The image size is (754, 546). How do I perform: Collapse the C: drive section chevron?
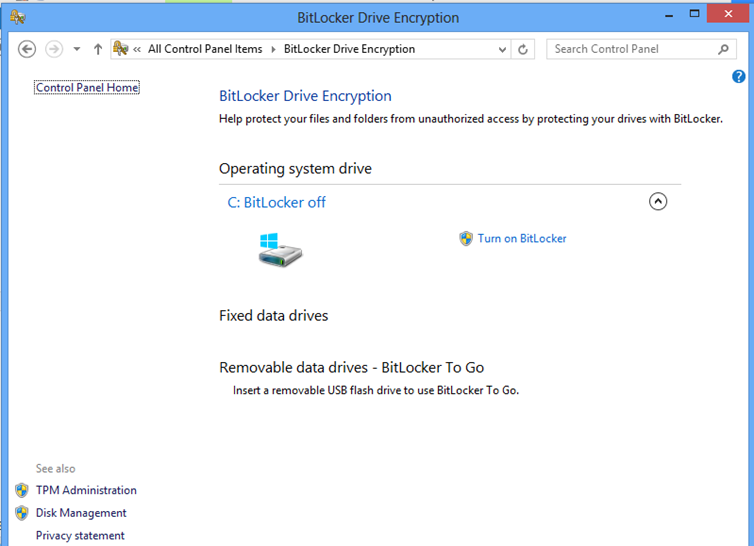point(658,202)
